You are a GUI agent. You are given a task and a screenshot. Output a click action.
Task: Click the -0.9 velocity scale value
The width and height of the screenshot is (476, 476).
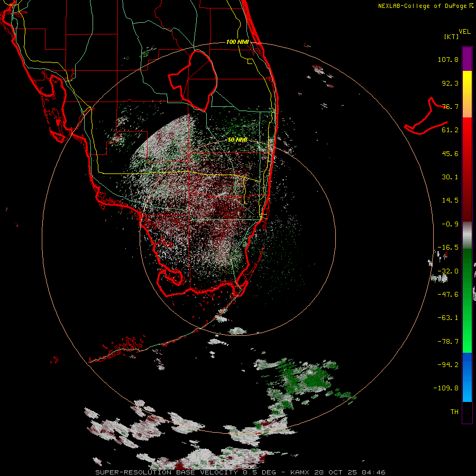(x=450, y=224)
